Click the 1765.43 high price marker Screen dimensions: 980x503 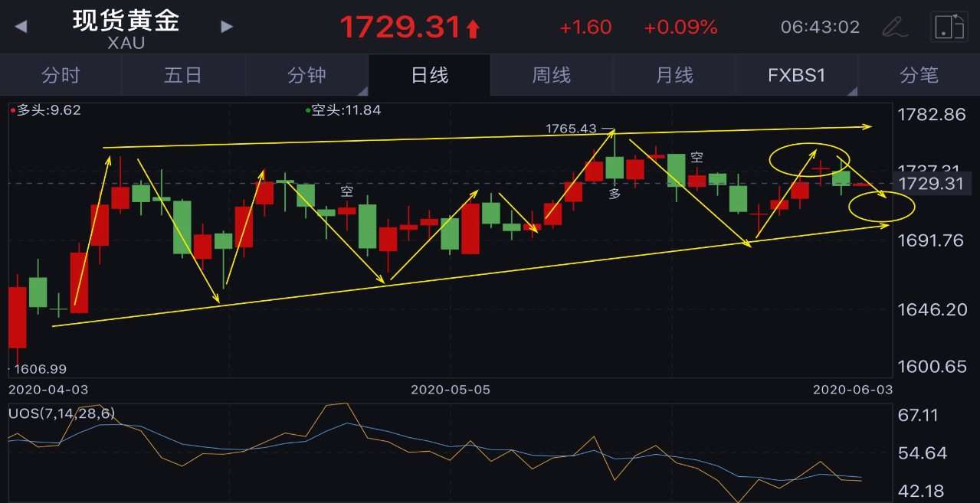coord(571,129)
